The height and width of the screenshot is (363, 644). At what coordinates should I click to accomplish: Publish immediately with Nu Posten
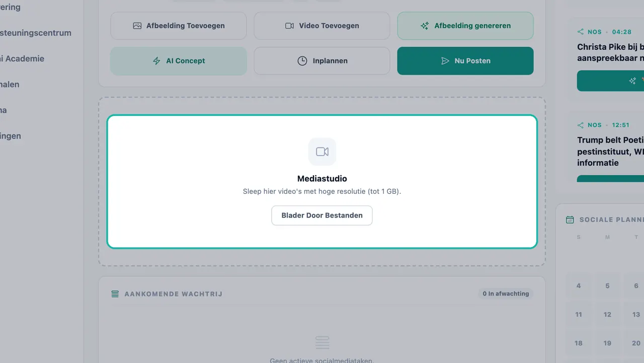pos(465,61)
